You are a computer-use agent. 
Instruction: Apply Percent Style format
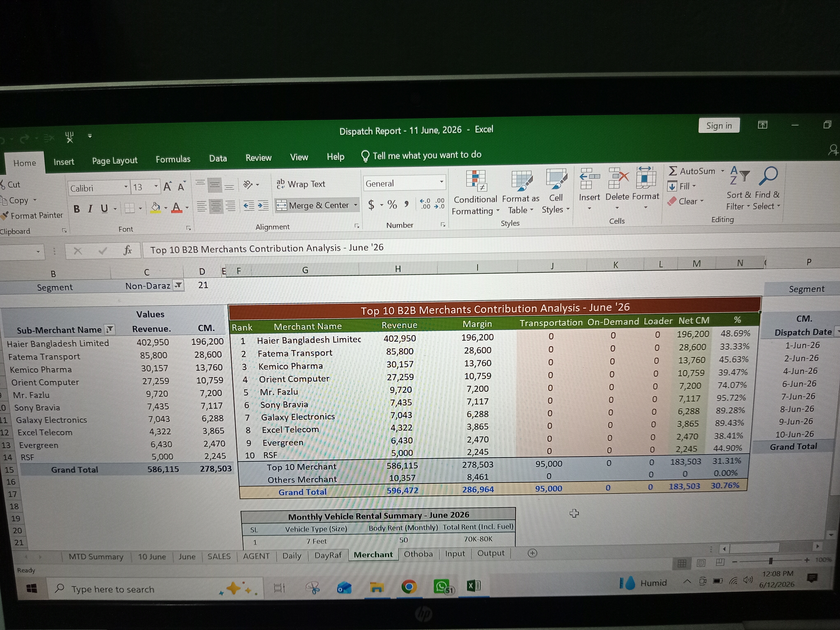(392, 204)
